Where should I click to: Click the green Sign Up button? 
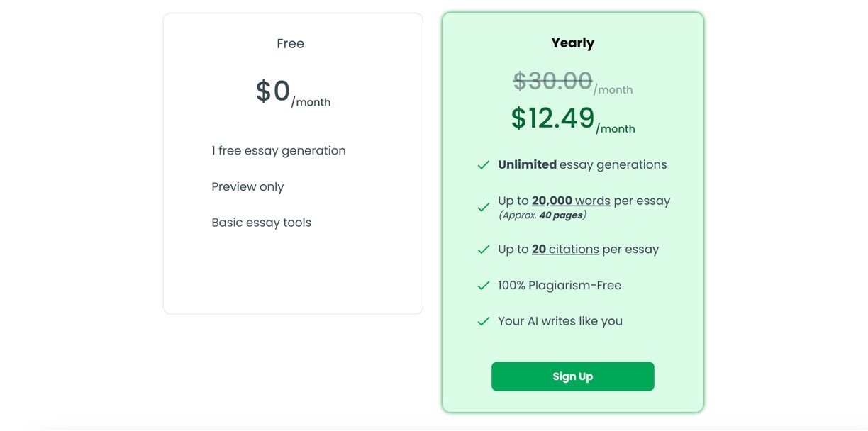[572, 376]
